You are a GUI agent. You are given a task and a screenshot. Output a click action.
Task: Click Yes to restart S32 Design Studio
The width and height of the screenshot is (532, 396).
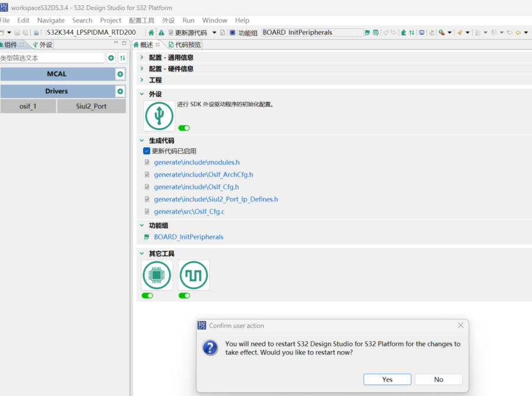[x=387, y=379]
